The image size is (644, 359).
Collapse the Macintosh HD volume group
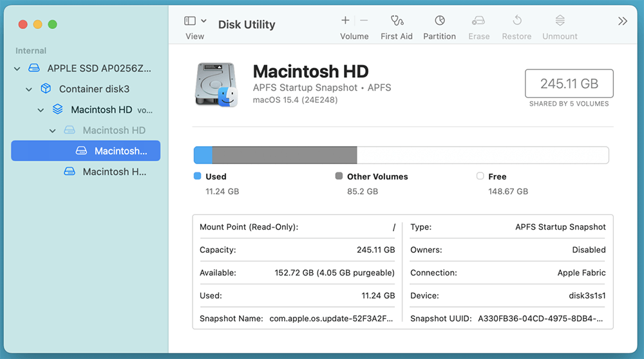(x=41, y=110)
